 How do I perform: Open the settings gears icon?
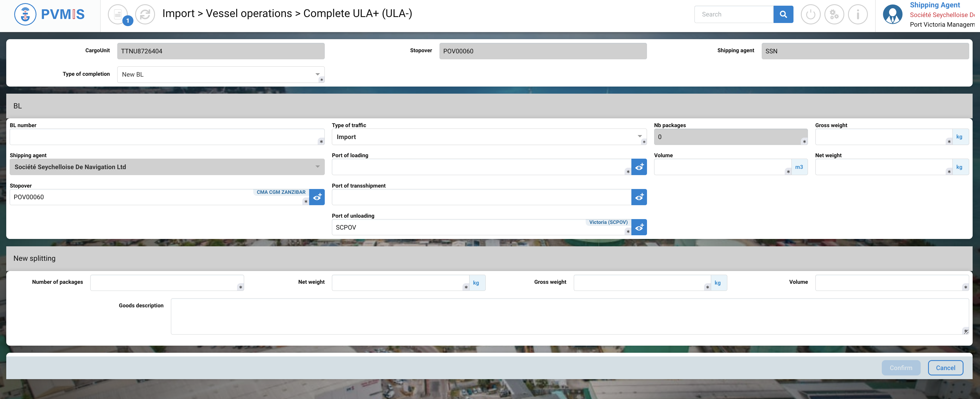pyautogui.click(x=834, y=14)
